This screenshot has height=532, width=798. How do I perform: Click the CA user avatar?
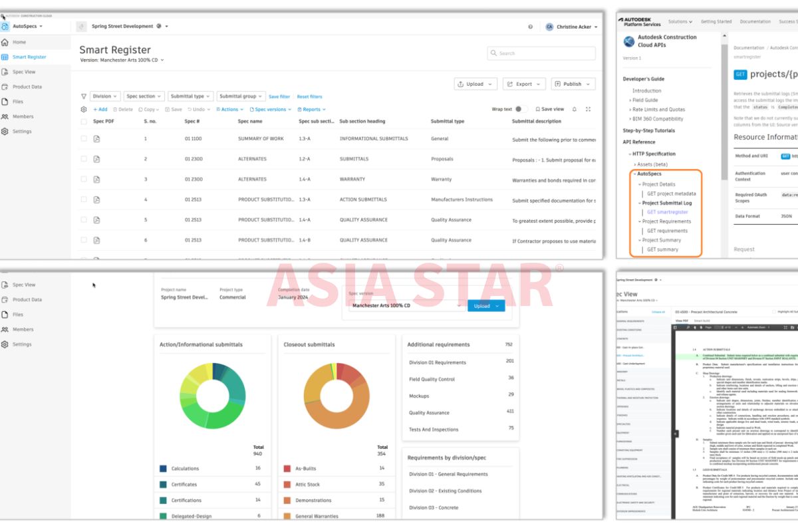549,27
